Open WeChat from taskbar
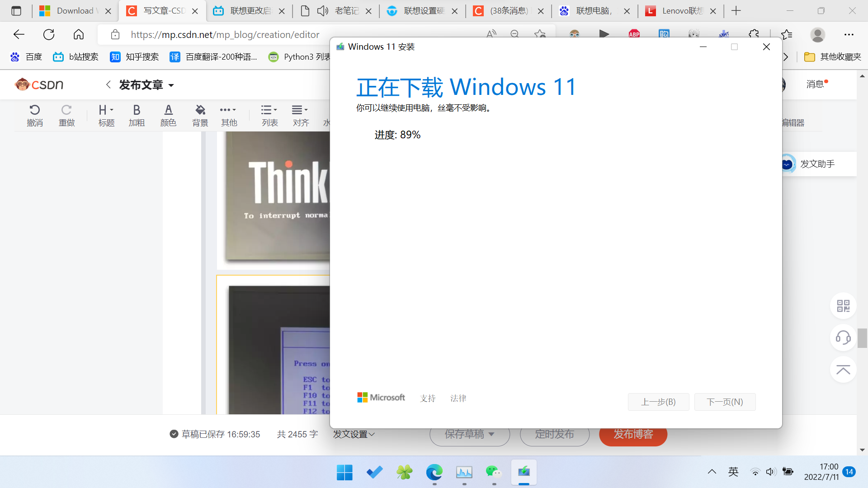 pos(494,472)
